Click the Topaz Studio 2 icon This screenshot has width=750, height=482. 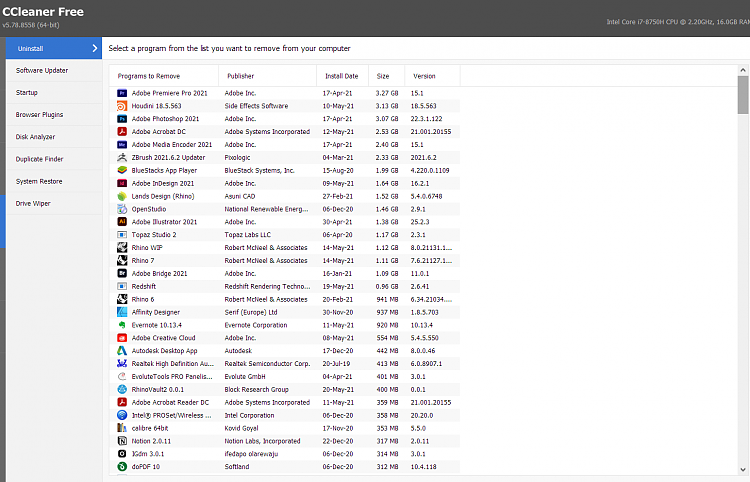pos(122,235)
